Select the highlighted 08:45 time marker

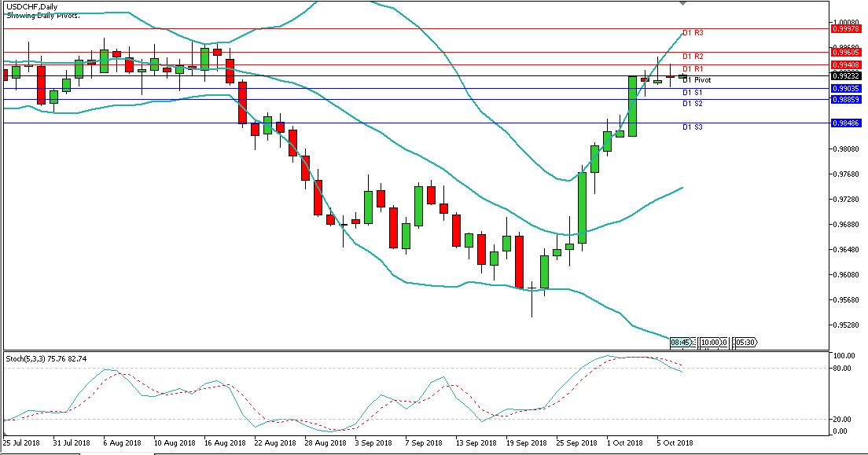click(x=681, y=343)
